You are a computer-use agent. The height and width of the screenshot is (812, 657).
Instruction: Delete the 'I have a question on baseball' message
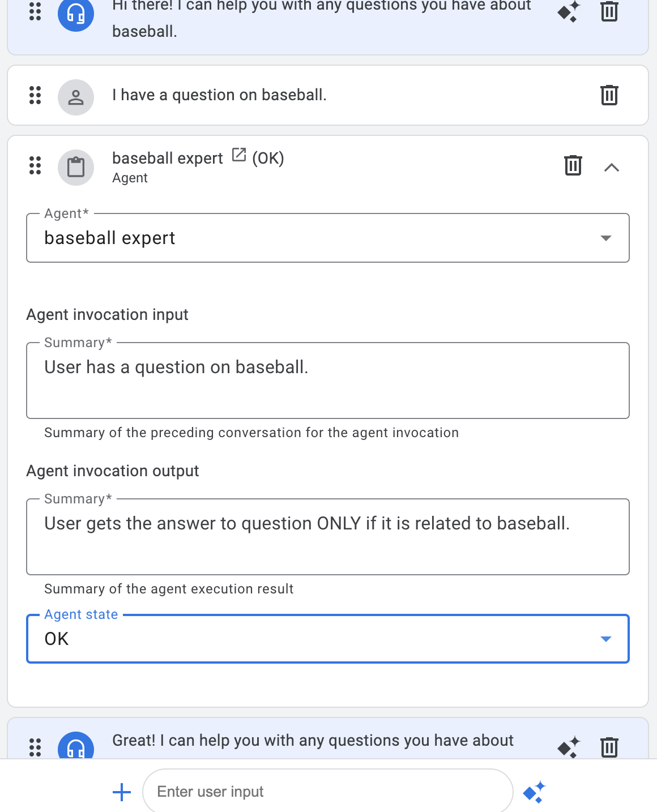609,95
